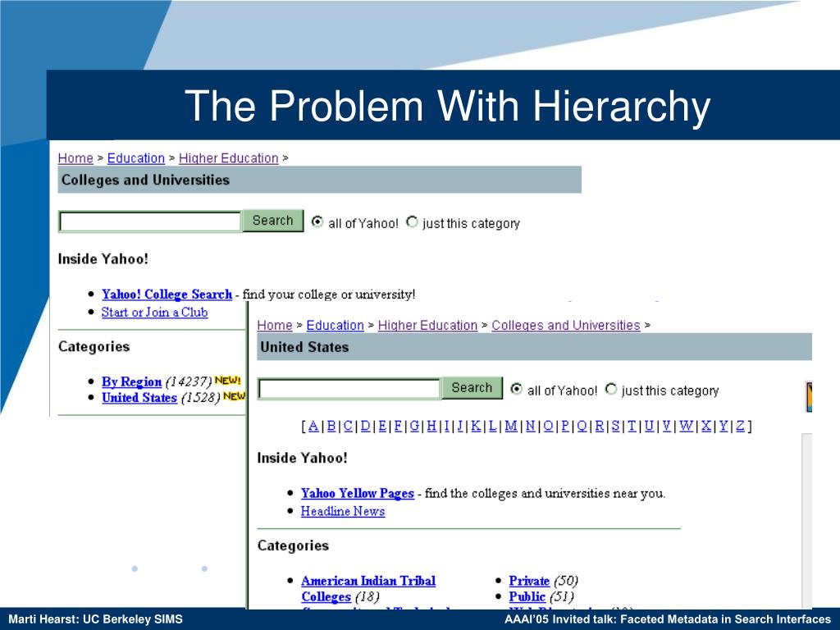This screenshot has width=840, height=630.
Task: Click the 'Colleges and Universities' page heading
Action: (x=145, y=180)
